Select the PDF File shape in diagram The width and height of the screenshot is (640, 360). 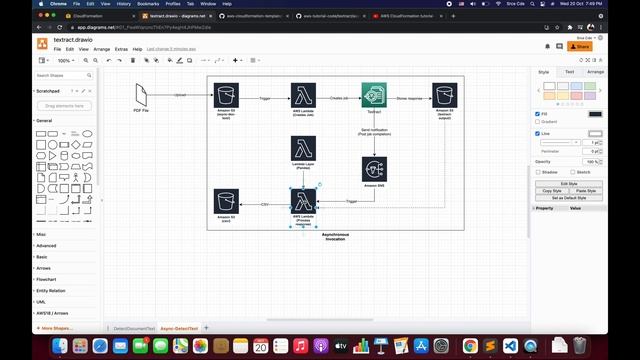(x=141, y=95)
